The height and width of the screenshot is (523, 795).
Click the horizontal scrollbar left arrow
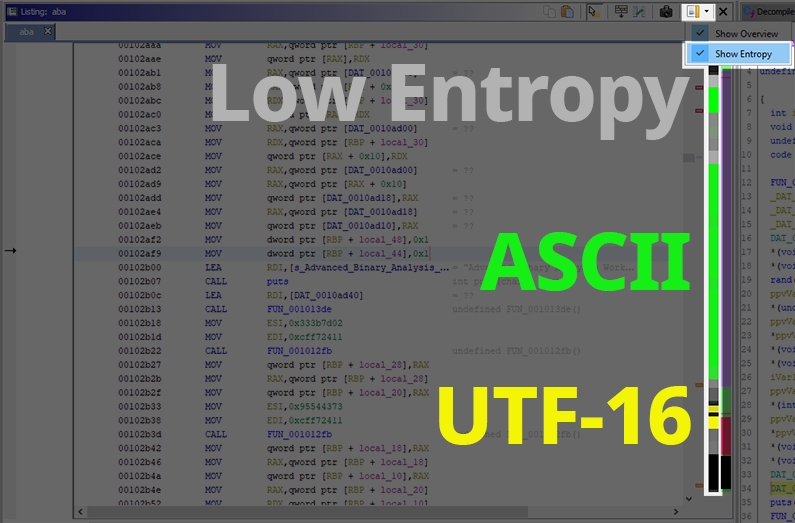[x=80, y=512]
